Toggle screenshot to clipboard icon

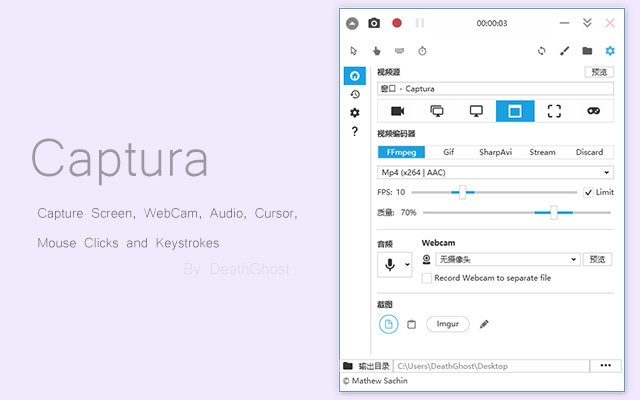click(x=411, y=324)
